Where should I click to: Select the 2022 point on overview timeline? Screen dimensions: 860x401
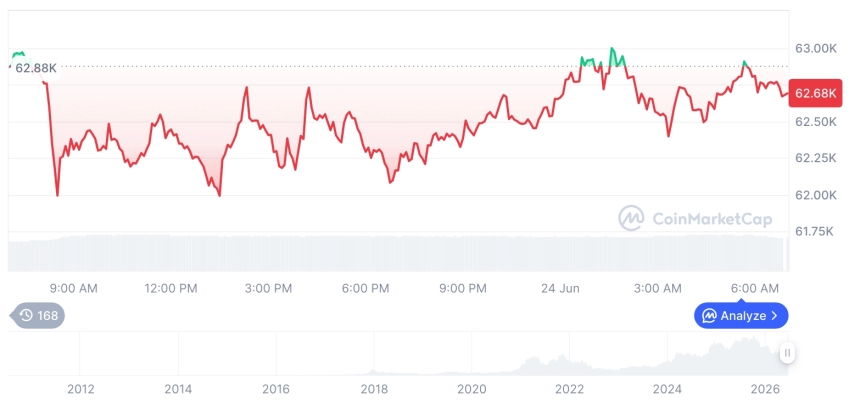569,389
